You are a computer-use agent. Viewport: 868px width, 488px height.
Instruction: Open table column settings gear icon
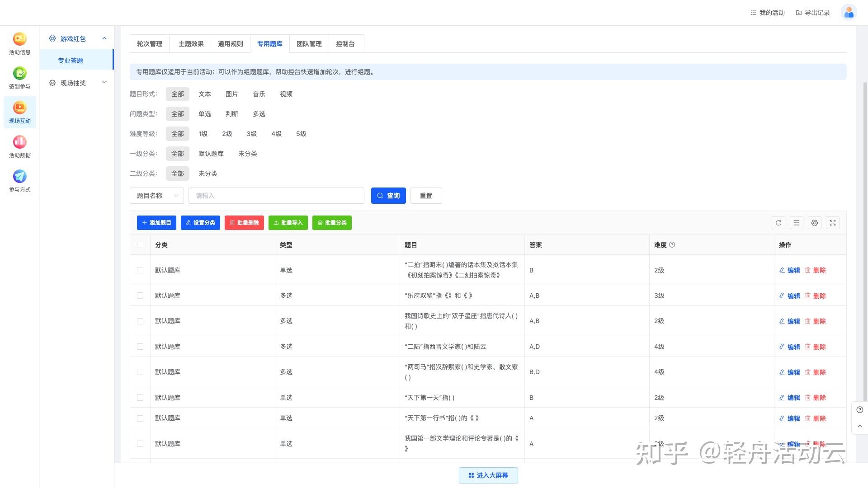[x=815, y=223]
